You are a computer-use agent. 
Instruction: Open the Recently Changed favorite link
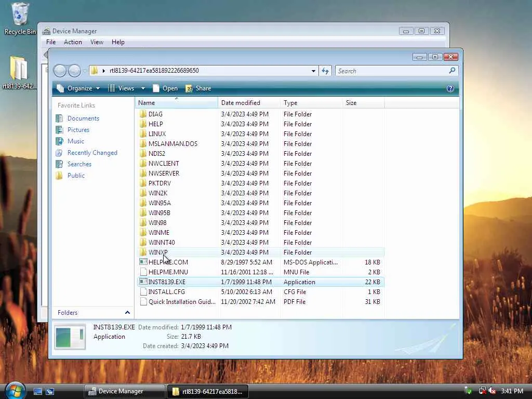coord(92,153)
